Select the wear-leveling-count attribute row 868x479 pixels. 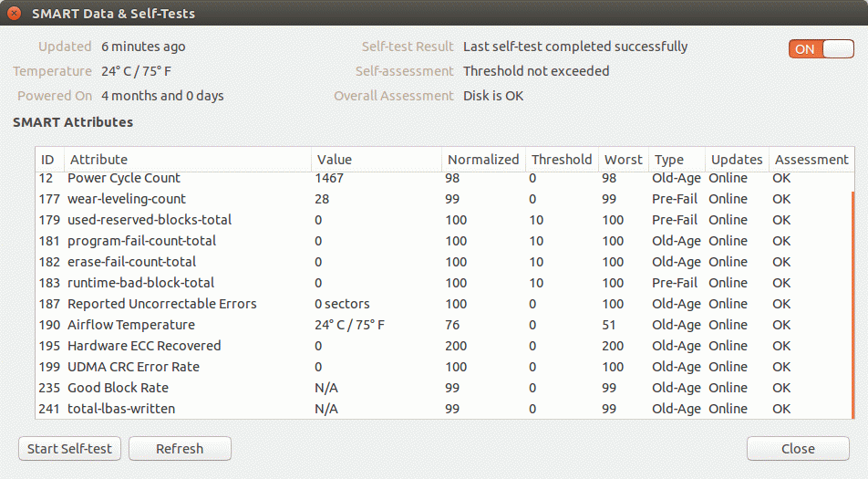coord(127,199)
